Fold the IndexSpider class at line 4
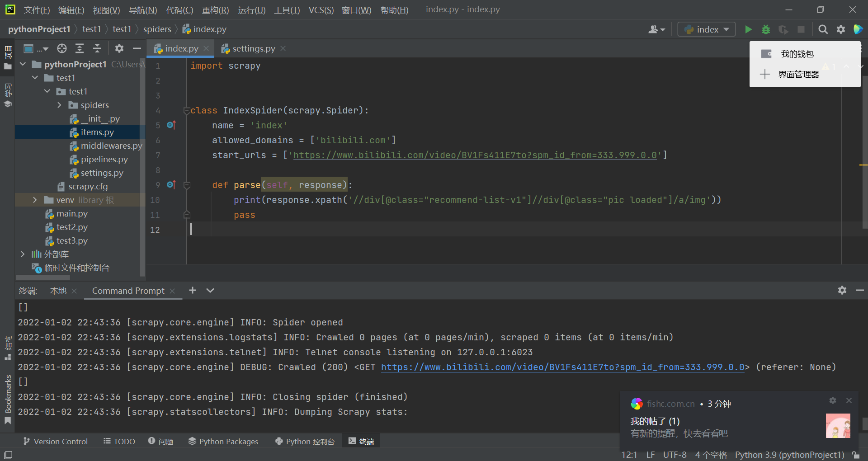 click(186, 110)
